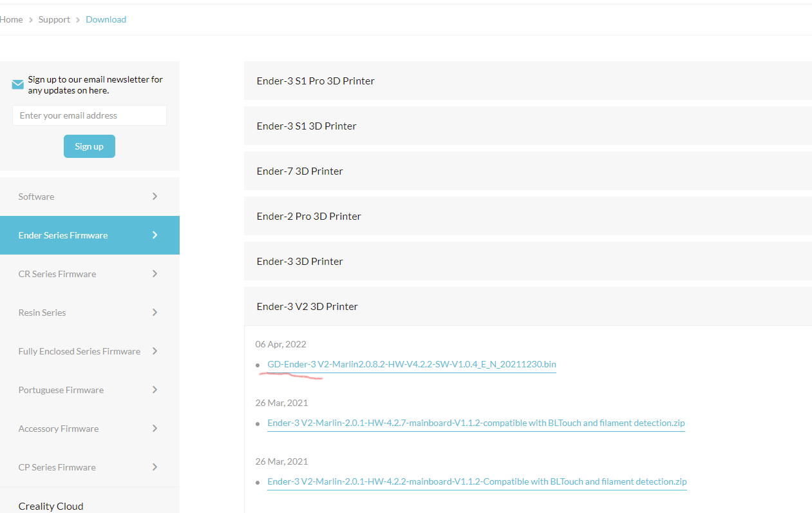Image resolution: width=812 pixels, height=513 pixels.
Task: Download HW-4.2.2 mainboard V1.1.2 firmware zip
Action: pos(477,481)
